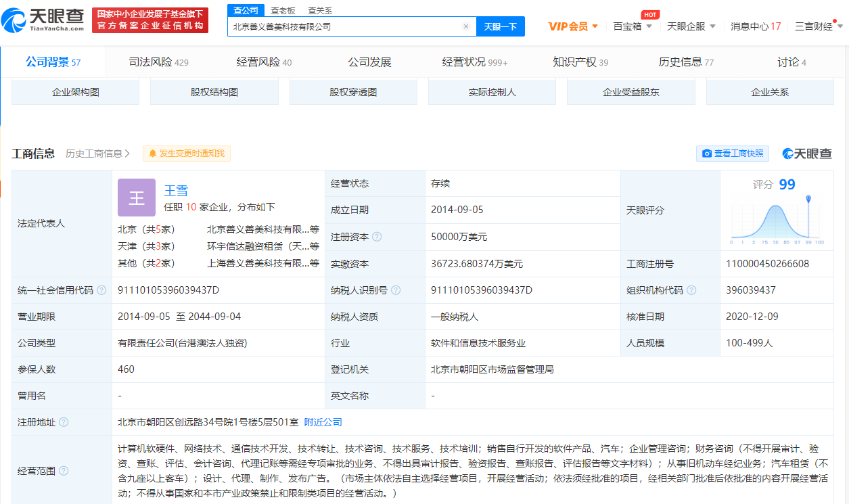The width and height of the screenshot is (849, 504).
Task: Click the 王 avatar of legal representative
Action: click(137, 198)
